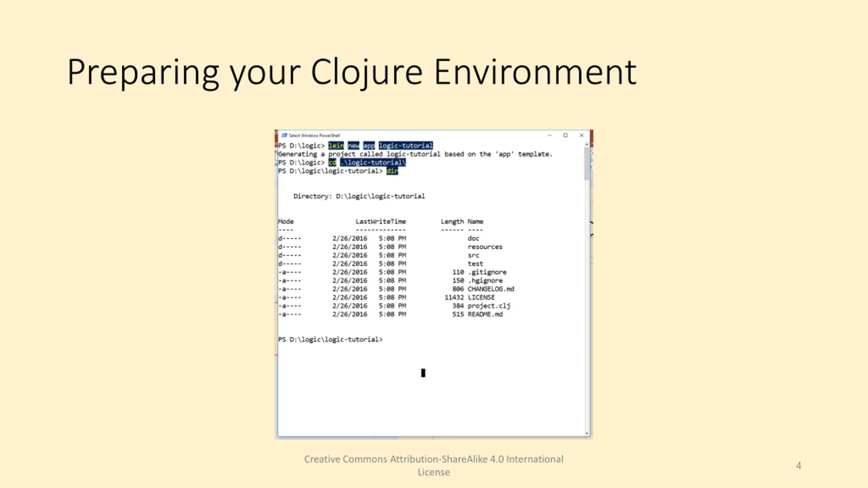Image resolution: width=868 pixels, height=488 pixels.
Task: Click the highlighted '.\logic-tutorial\' path
Action: coord(373,163)
